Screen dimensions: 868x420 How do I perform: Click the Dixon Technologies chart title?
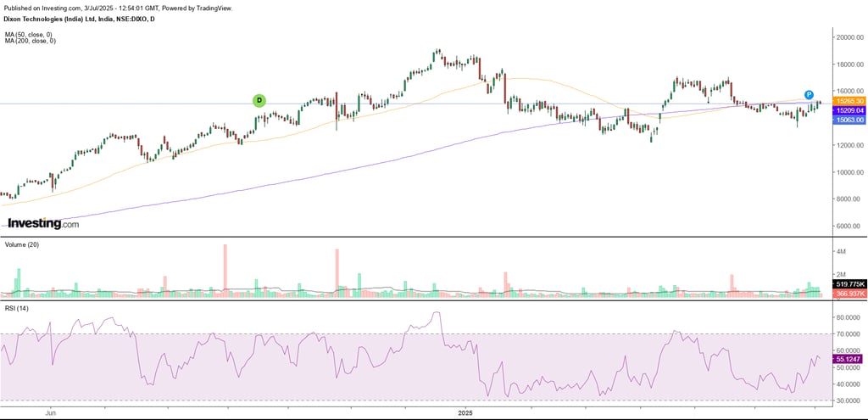tap(79, 19)
